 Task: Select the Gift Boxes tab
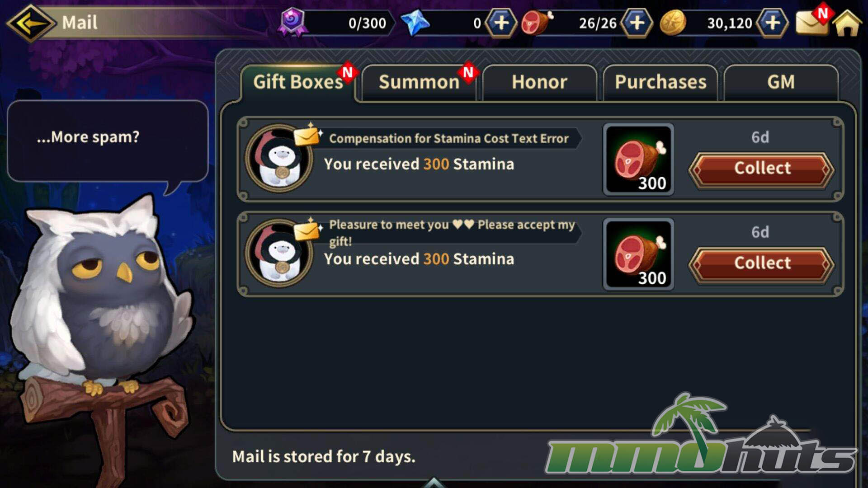(298, 82)
